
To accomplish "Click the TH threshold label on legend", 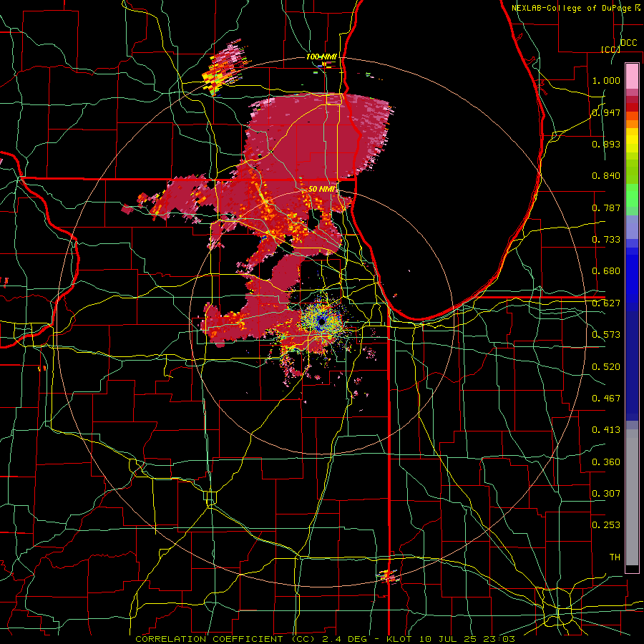I will coord(615,557).
